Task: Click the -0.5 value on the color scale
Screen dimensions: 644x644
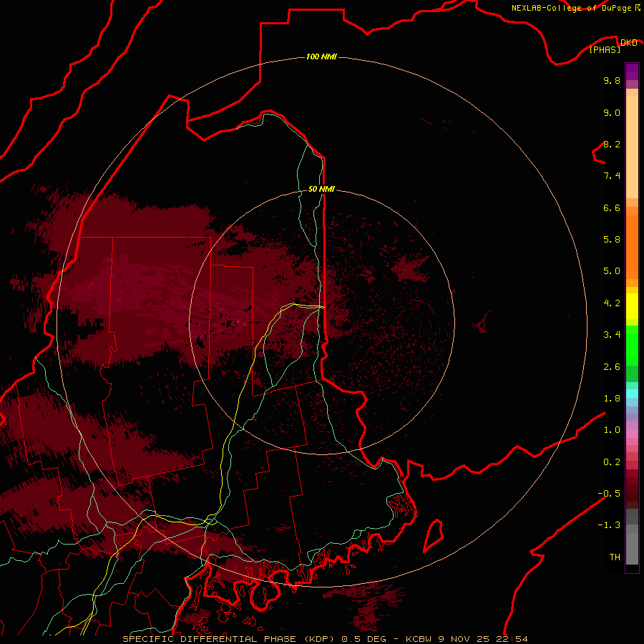Action: tap(609, 493)
